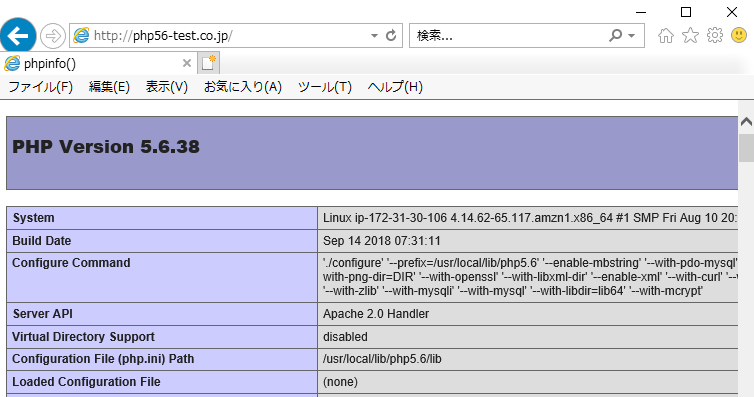Refresh the page with reload icon
Image resolution: width=754 pixels, height=397 pixels.
click(391, 36)
